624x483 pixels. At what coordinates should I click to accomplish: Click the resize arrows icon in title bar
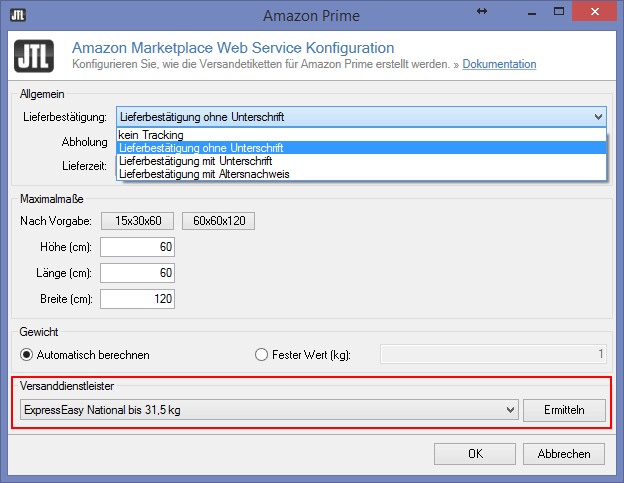point(481,11)
